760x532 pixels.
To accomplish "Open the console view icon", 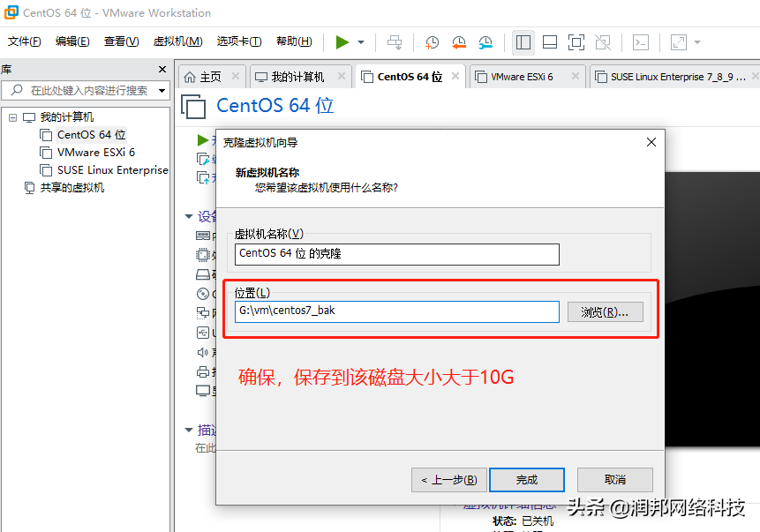I will (641, 42).
